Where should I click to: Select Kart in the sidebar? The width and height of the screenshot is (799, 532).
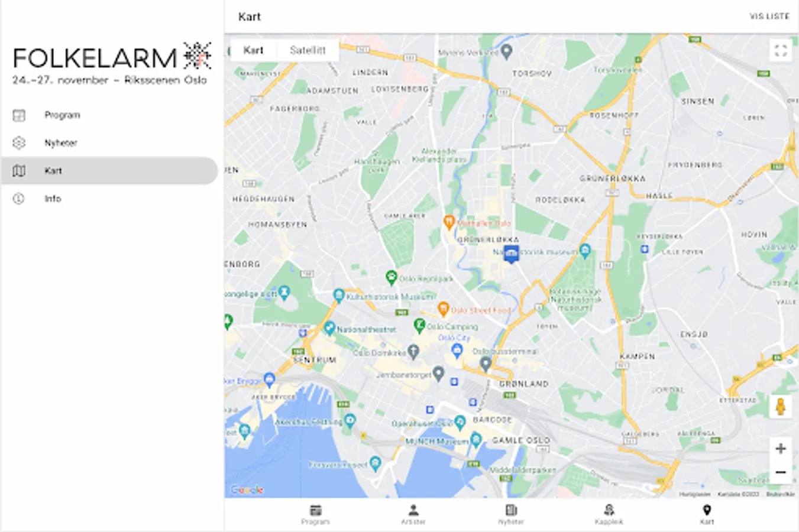point(109,170)
